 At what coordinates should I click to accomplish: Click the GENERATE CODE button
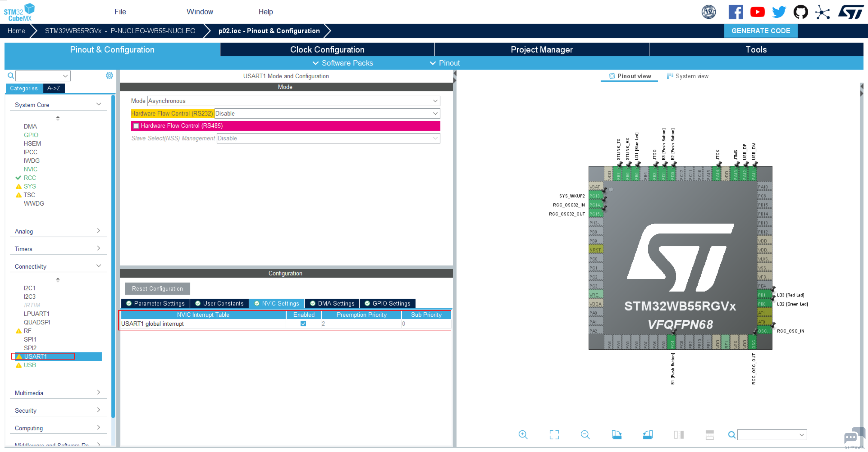pos(760,31)
